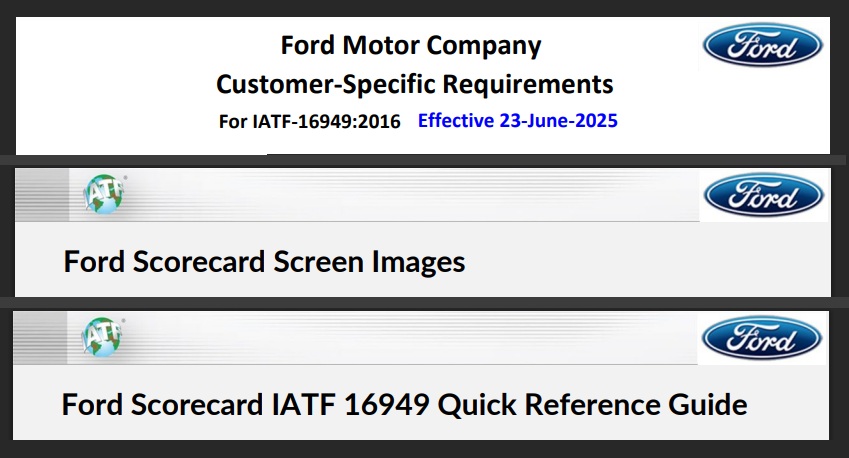
Task: Click the For IATF-16949:2016 label
Action: pyautogui.click(x=310, y=121)
